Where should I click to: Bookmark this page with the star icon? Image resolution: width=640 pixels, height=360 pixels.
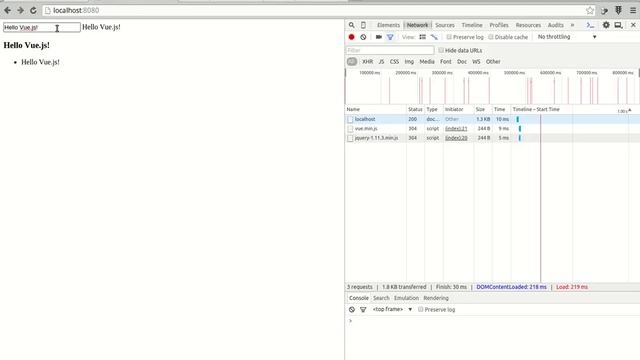589,11
